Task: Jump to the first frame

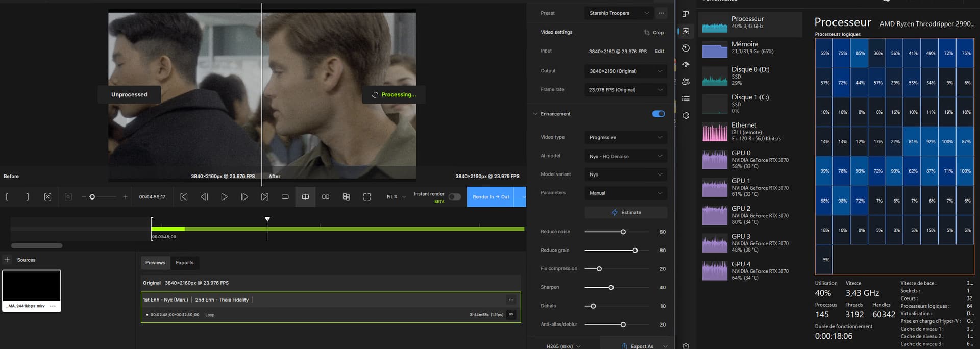Action: 184,197
